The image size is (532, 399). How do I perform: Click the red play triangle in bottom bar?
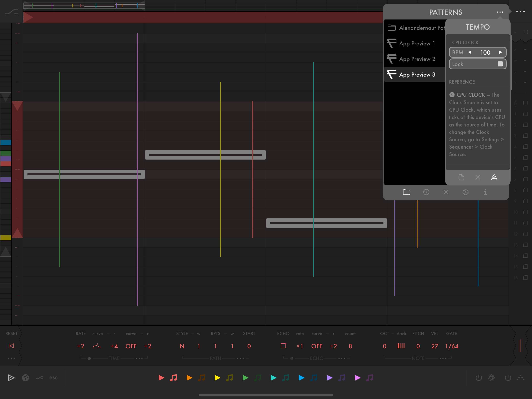(161, 378)
